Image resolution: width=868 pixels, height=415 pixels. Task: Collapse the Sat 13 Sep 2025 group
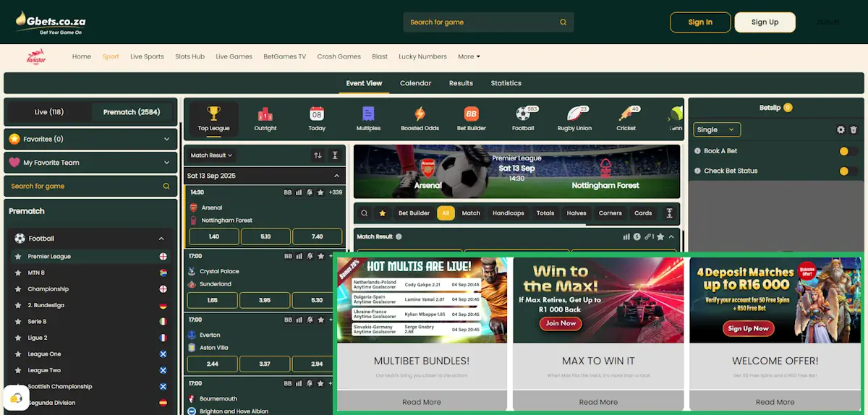coord(336,176)
